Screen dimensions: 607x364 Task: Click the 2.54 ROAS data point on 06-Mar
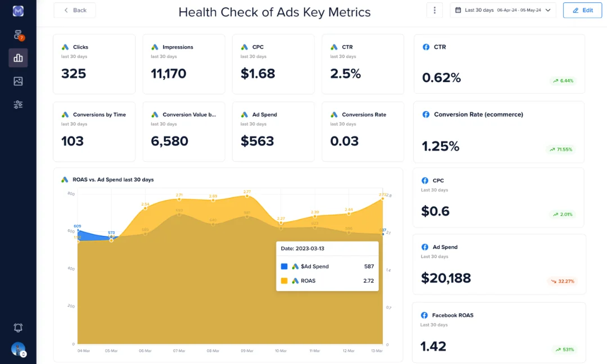point(146,208)
